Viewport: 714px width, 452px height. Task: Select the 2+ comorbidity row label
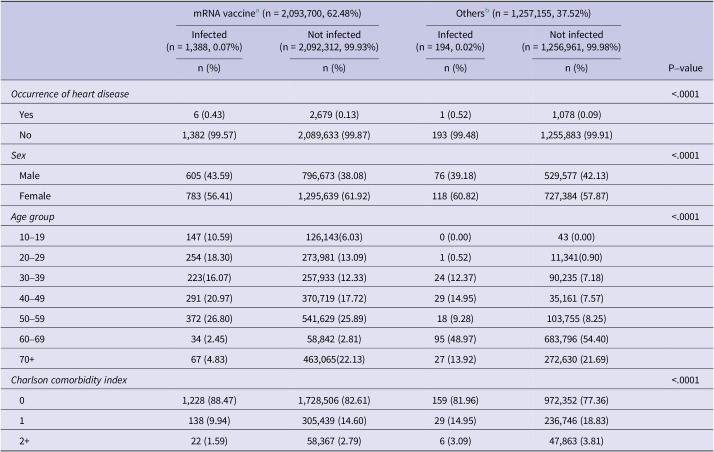pos(25,441)
